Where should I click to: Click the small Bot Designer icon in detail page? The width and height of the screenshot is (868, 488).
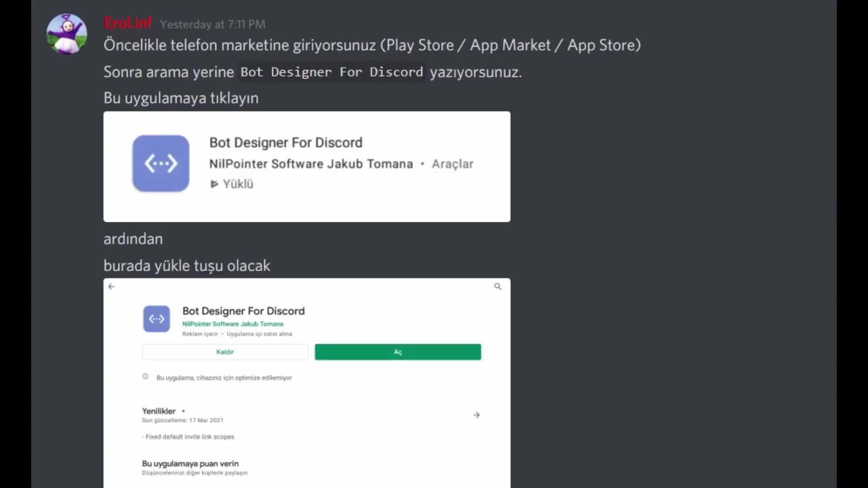pyautogui.click(x=156, y=319)
